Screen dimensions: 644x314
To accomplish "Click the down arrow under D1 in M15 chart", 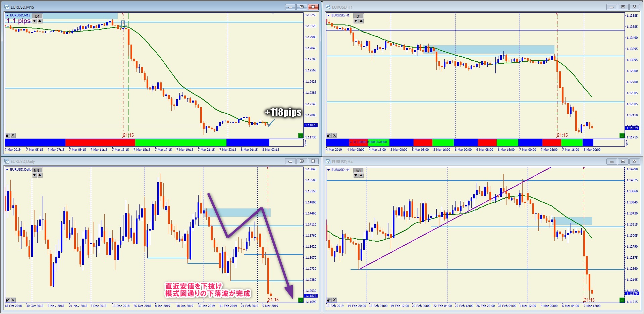I will coord(35,21).
